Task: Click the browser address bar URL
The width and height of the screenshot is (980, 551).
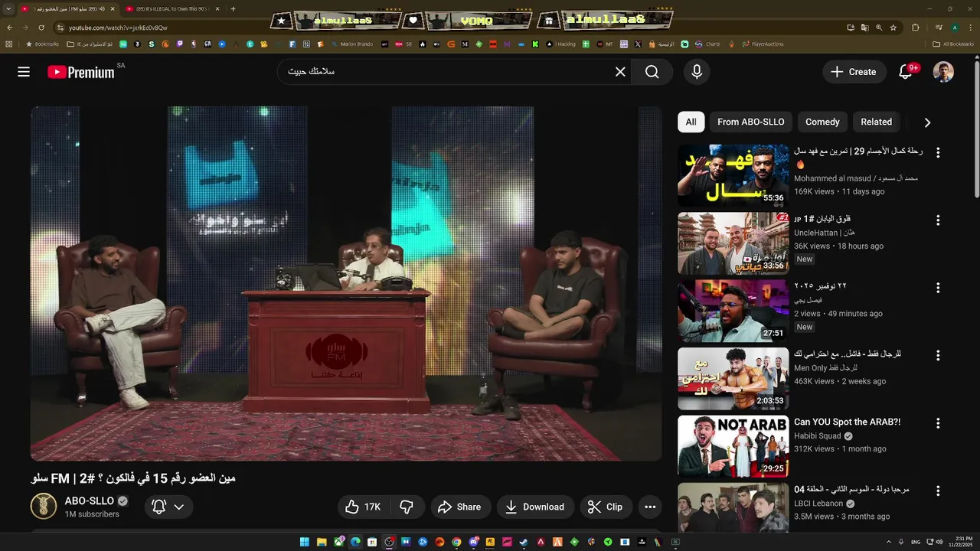Action: coord(118,28)
